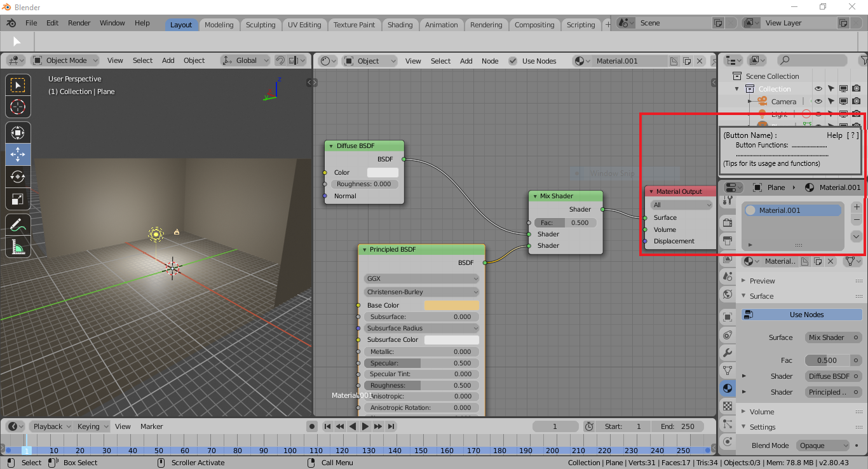Image resolution: width=868 pixels, height=469 pixels.
Task: Click New Material icon in node editor header
Action: point(687,61)
